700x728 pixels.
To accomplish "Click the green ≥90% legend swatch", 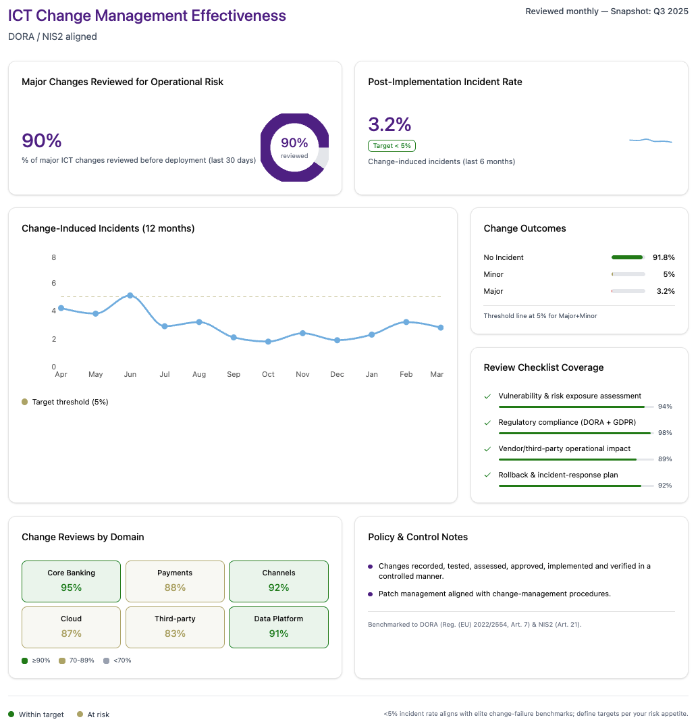I will pyautogui.click(x=24, y=660).
